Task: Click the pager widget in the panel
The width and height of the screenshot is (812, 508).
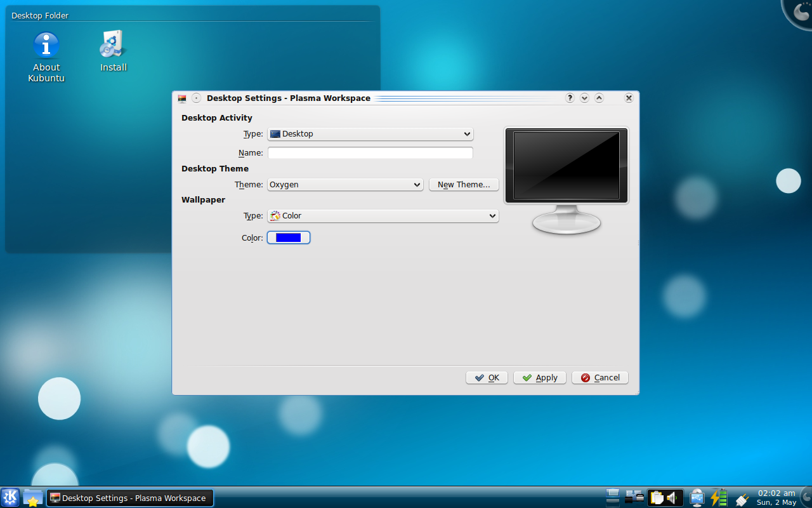Action: tap(612, 497)
